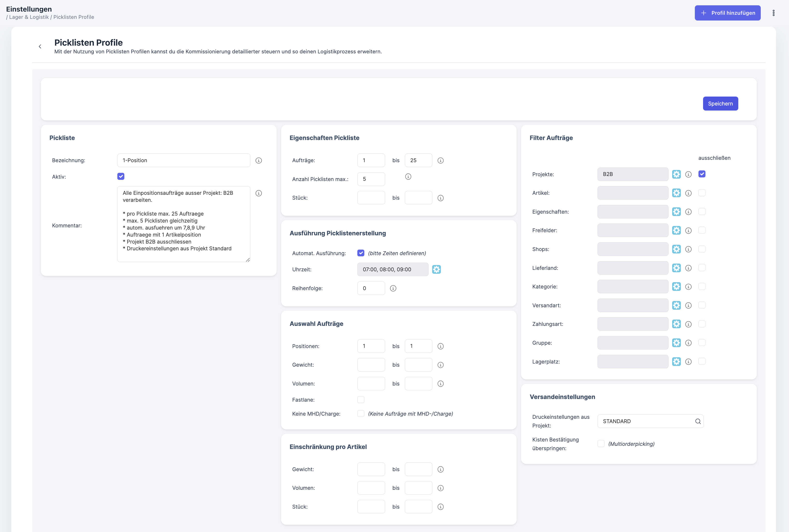Click info icon beside Bezeichnung field

coord(259,161)
